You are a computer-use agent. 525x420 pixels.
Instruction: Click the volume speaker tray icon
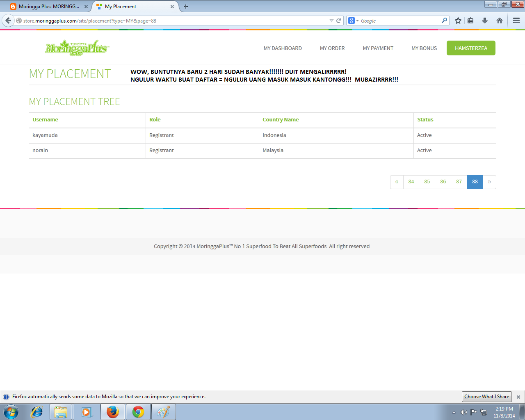[464, 412]
